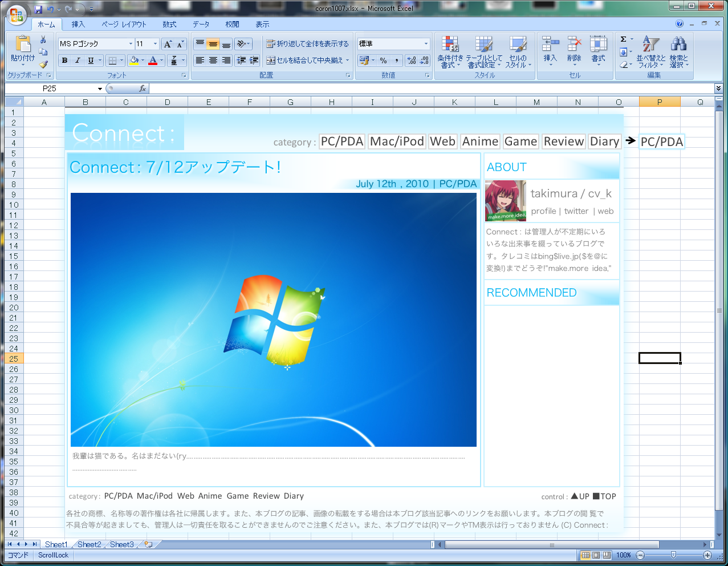Decrease the cell indent

point(241,60)
